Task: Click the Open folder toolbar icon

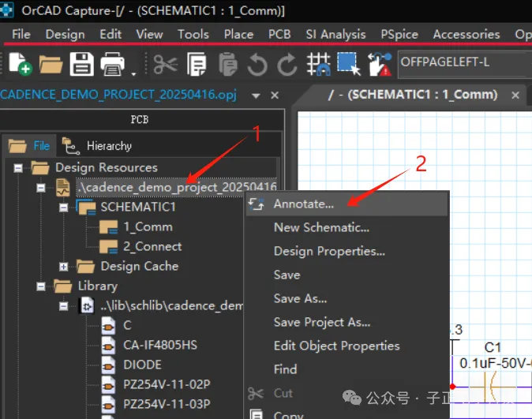Action: click(51, 64)
